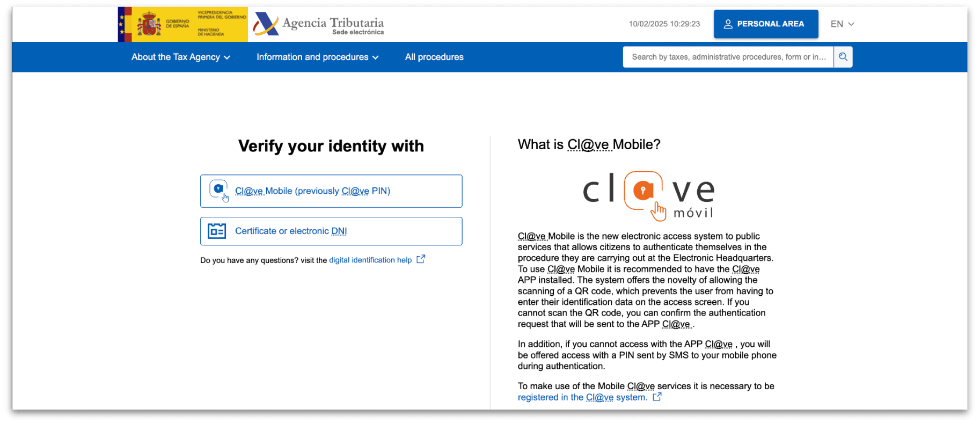Open the Personal Area
The height and width of the screenshot is (423, 980).
(765, 24)
